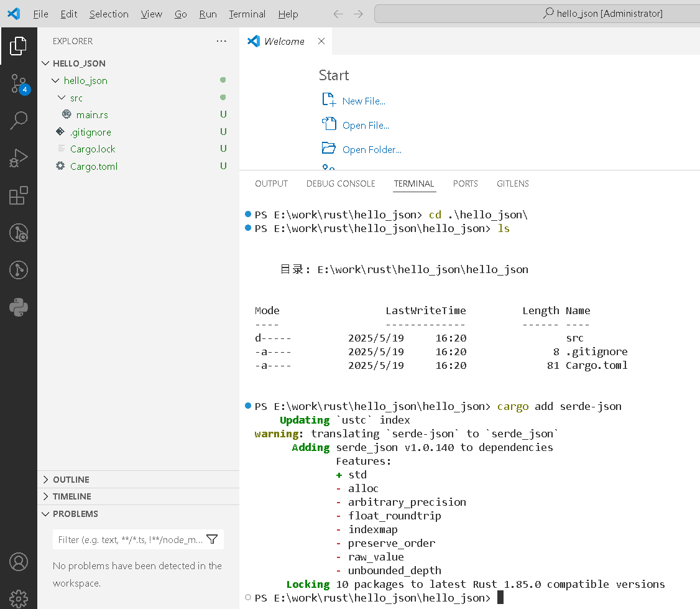The height and width of the screenshot is (609, 700).
Task: Open main.rs in the explorer
Action: click(92, 114)
